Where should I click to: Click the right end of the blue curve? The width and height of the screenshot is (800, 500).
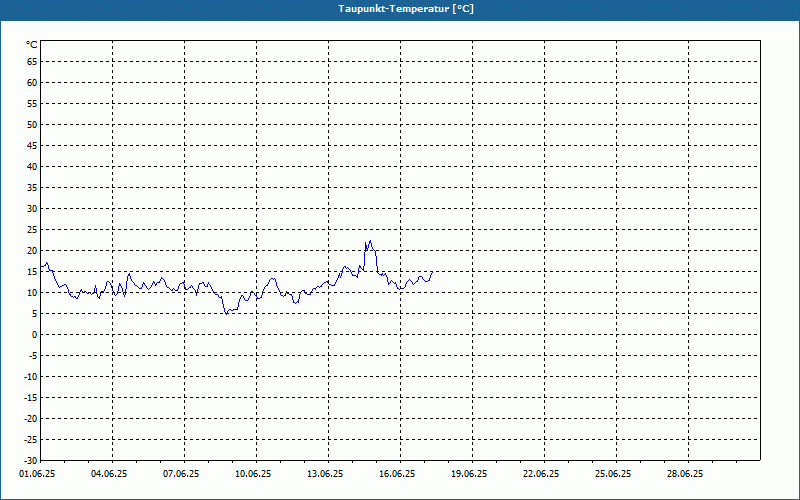pyautogui.click(x=432, y=272)
